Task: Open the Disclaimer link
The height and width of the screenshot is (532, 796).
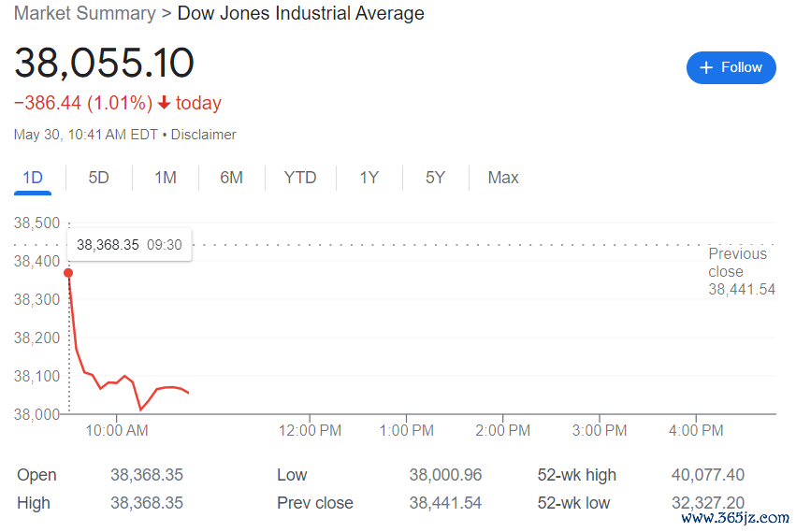Action: point(203,135)
